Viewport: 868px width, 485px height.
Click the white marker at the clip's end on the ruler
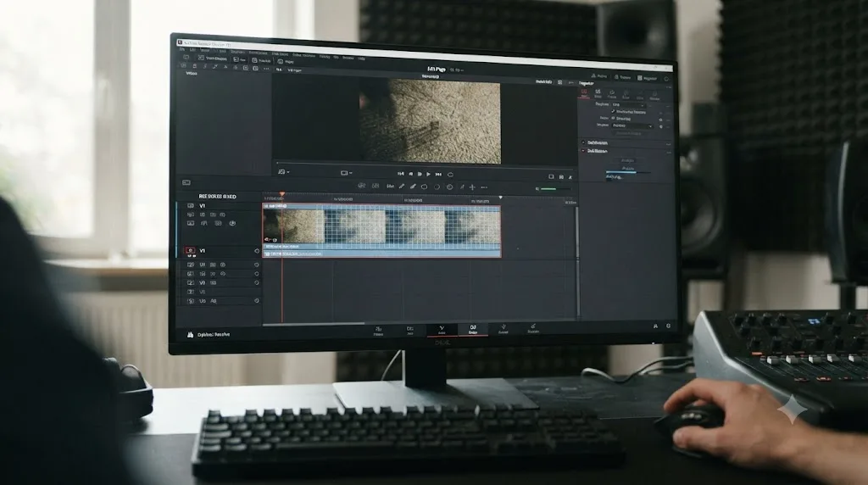click(x=500, y=197)
